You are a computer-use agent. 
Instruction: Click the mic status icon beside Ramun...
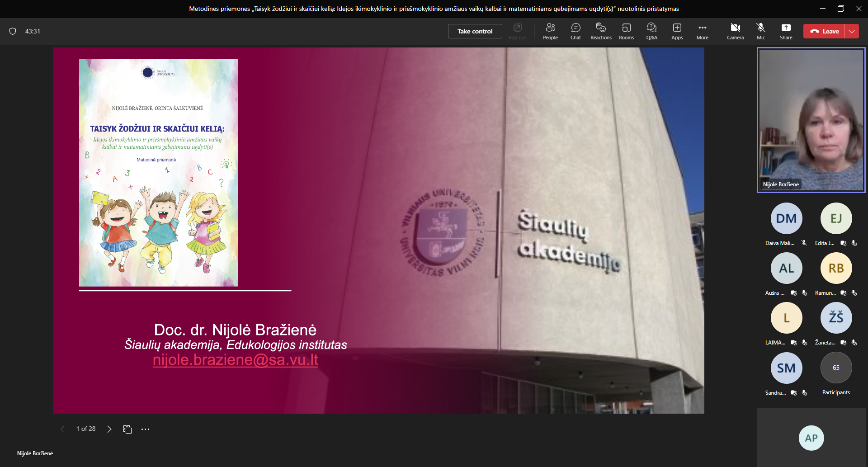[x=854, y=293]
